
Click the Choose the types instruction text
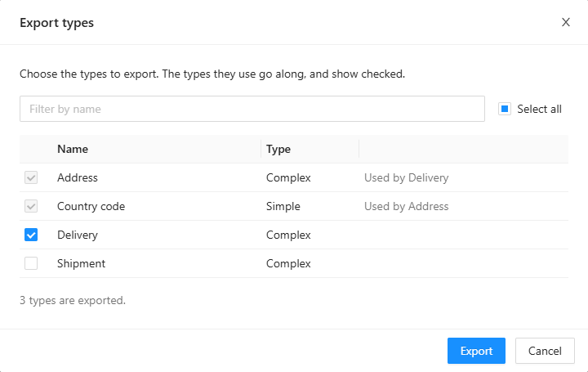pos(212,74)
